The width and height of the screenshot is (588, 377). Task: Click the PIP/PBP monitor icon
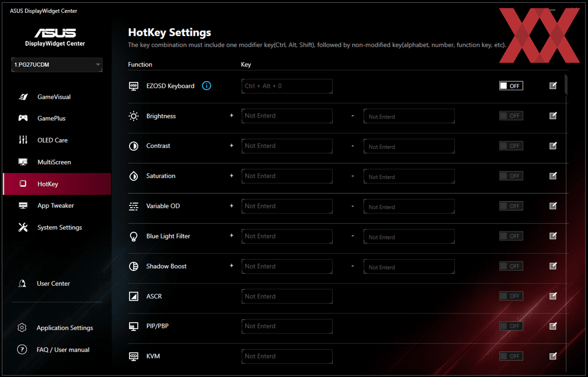(x=134, y=326)
